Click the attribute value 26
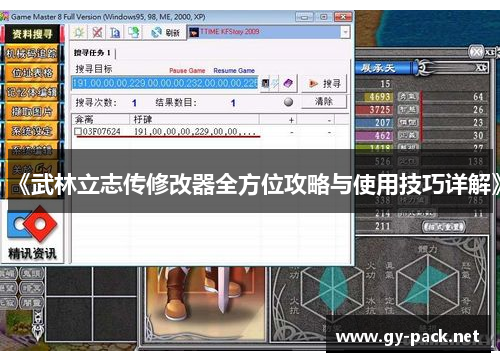 point(478,110)
